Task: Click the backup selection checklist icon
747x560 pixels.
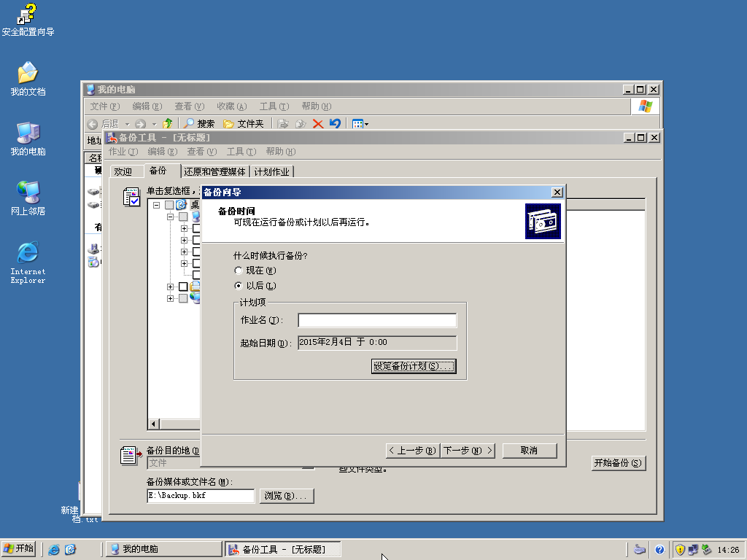Action: [x=131, y=197]
